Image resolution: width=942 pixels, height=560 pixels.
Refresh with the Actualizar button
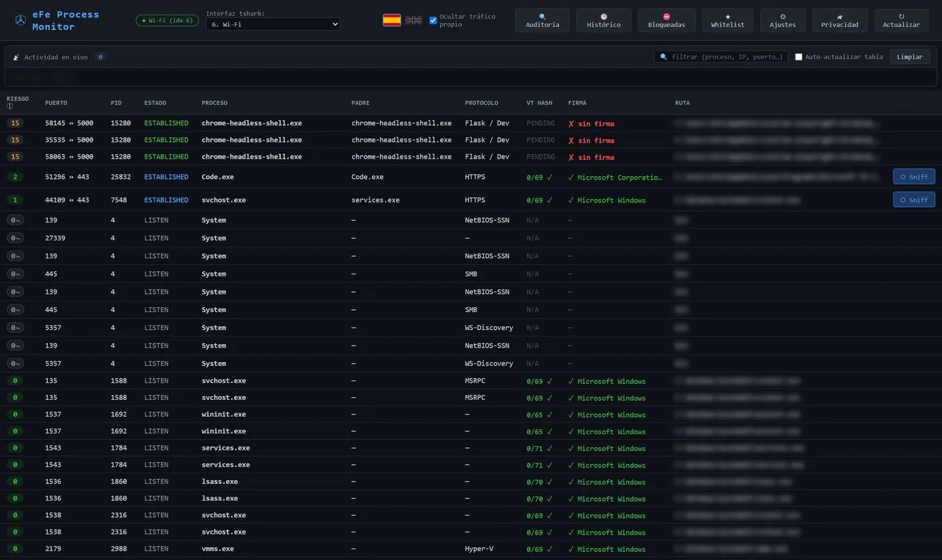tap(901, 20)
